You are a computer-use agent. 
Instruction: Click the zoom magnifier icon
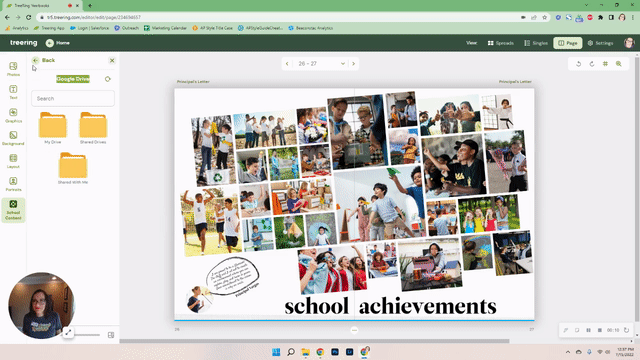pyautogui.click(x=619, y=64)
